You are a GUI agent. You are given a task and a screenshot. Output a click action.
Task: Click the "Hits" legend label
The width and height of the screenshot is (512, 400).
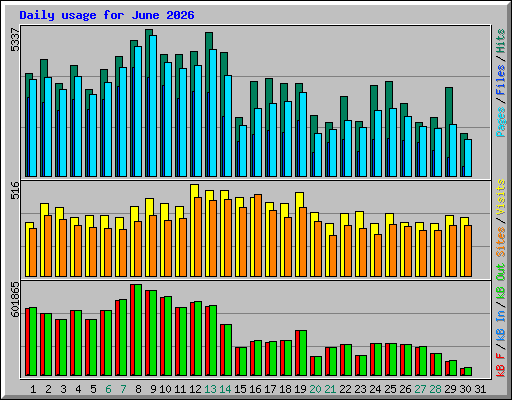501,41
